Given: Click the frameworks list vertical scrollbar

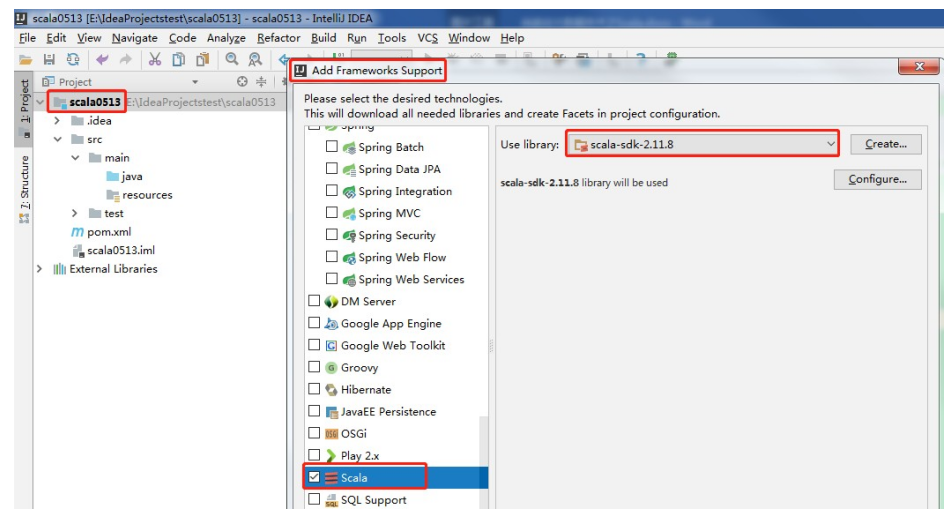Looking at the screenshot, I should [x=483, y=461].
